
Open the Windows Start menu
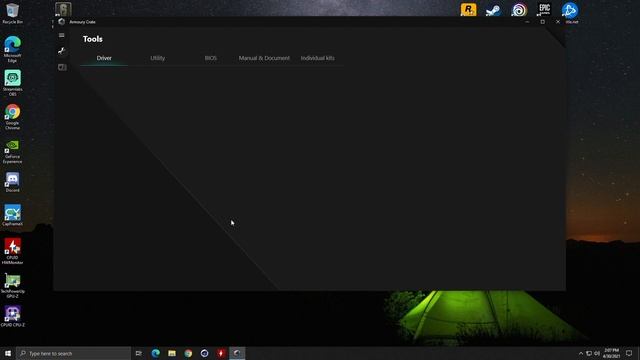tap(8, 353)
